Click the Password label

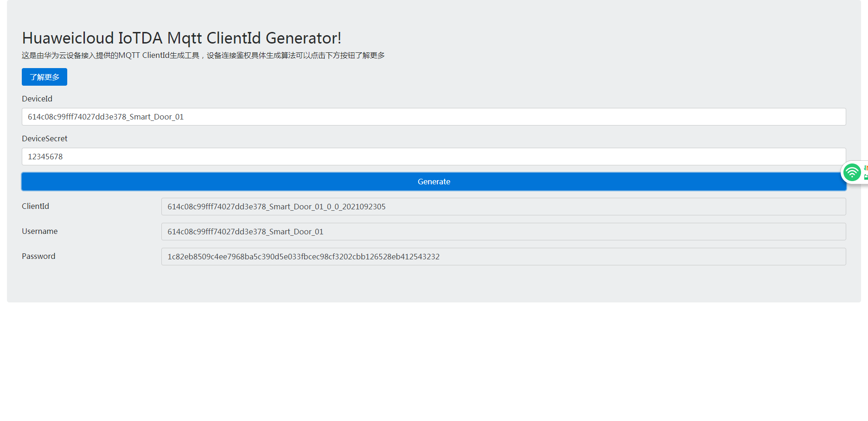coord(38,256)
